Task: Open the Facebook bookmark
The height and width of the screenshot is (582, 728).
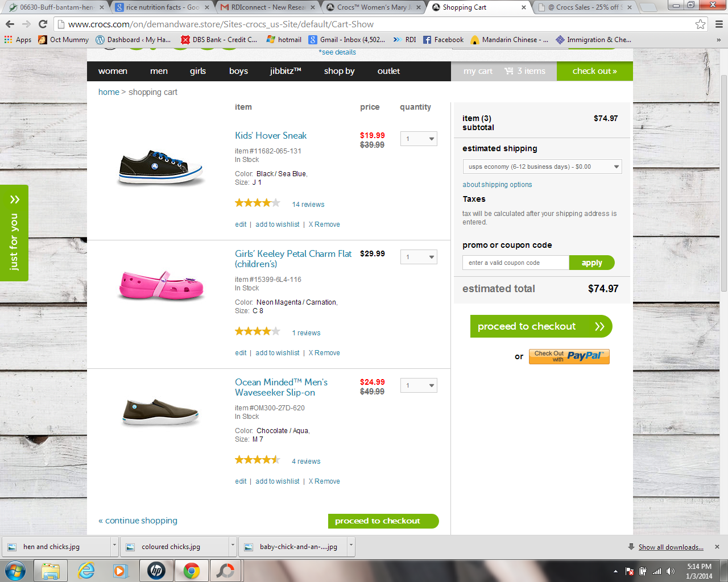Action: pyautogui.click(x=443, y=40)
